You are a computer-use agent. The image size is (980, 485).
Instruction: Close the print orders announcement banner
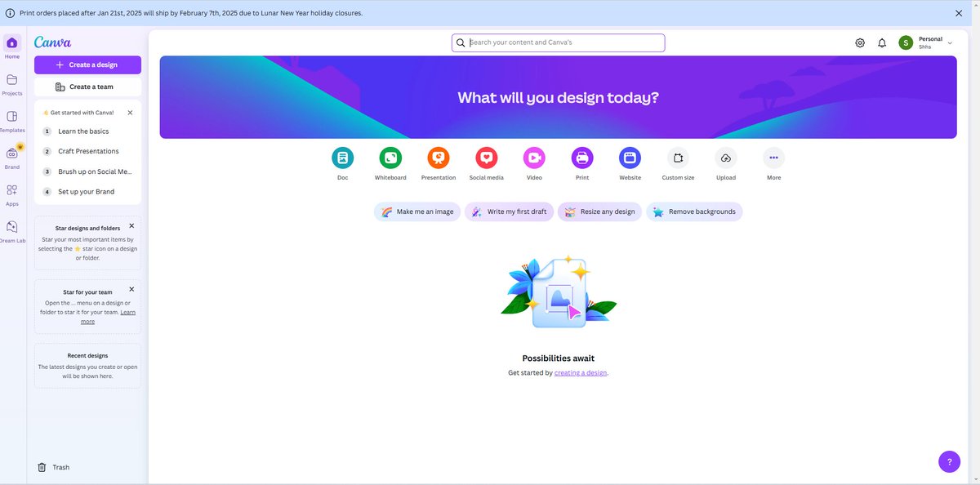[x=959, y=13]
